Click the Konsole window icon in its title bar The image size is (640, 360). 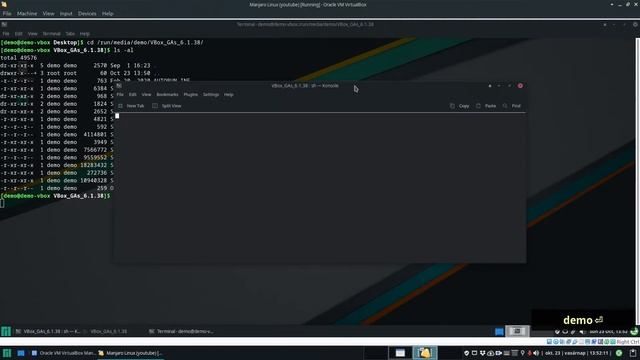pos(119,86)
